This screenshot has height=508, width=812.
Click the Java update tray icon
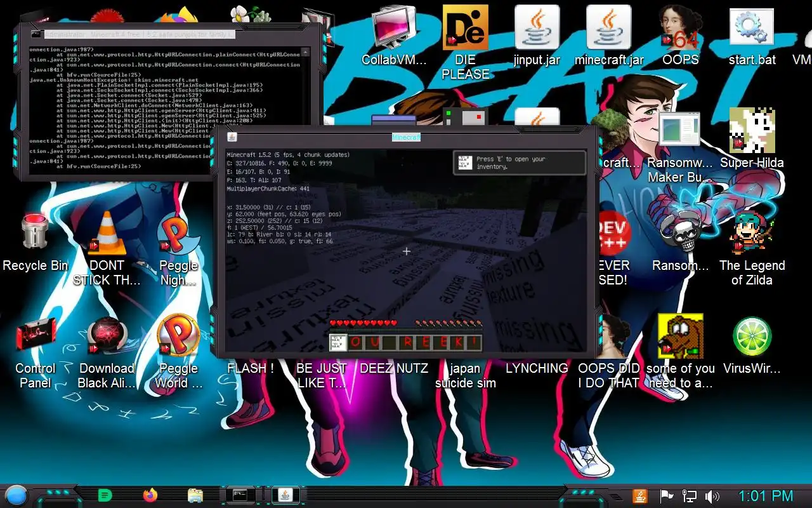640,496
